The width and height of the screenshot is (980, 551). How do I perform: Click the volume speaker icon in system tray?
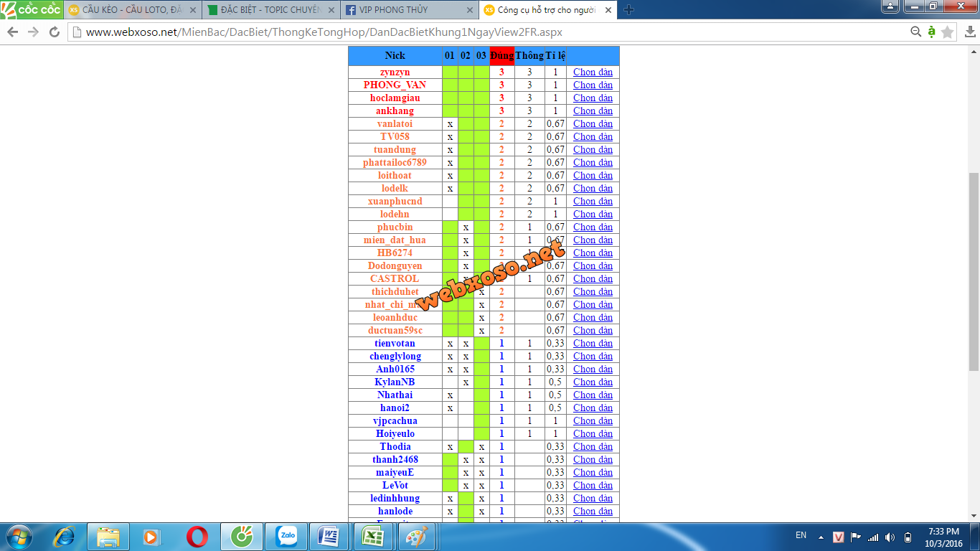pos(890,537)
